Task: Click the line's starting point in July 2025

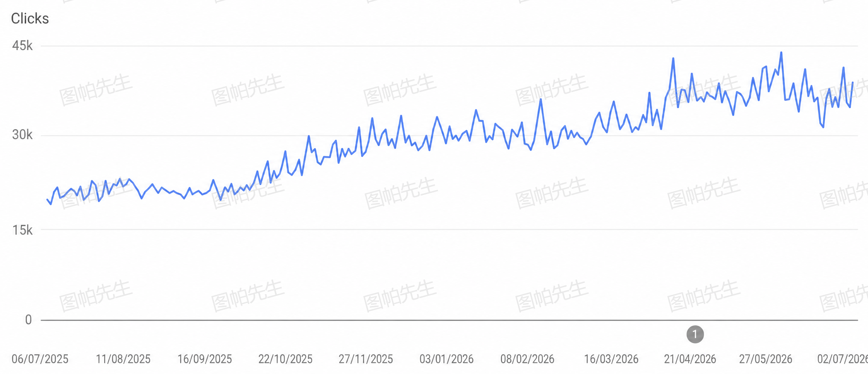Action: [x=47, y=200]
